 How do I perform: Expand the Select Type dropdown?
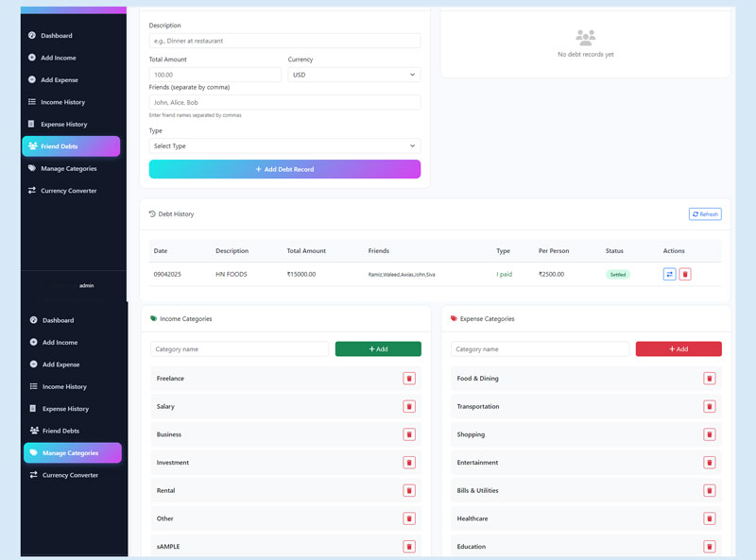click(284, 146)
